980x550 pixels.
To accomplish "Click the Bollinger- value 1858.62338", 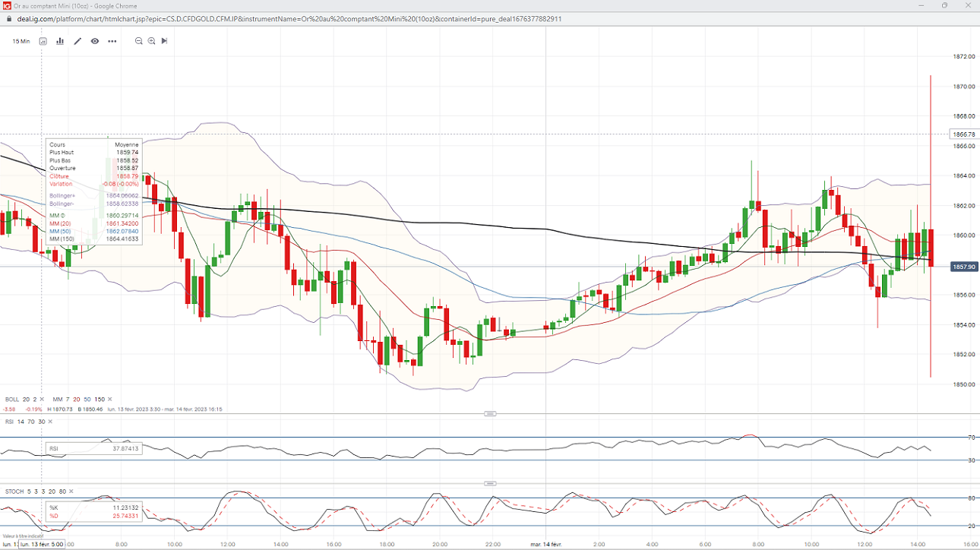I will click(x=124, y=204).
